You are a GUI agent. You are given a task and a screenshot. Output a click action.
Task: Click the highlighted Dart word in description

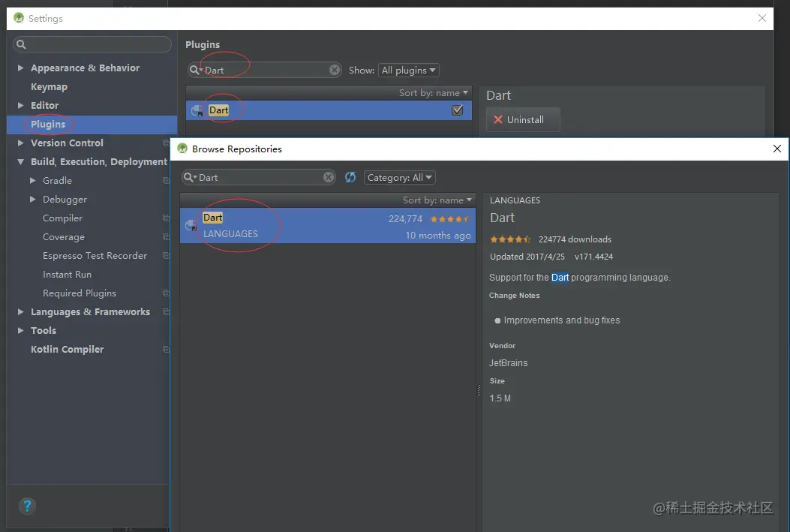[x=560, y=278]
